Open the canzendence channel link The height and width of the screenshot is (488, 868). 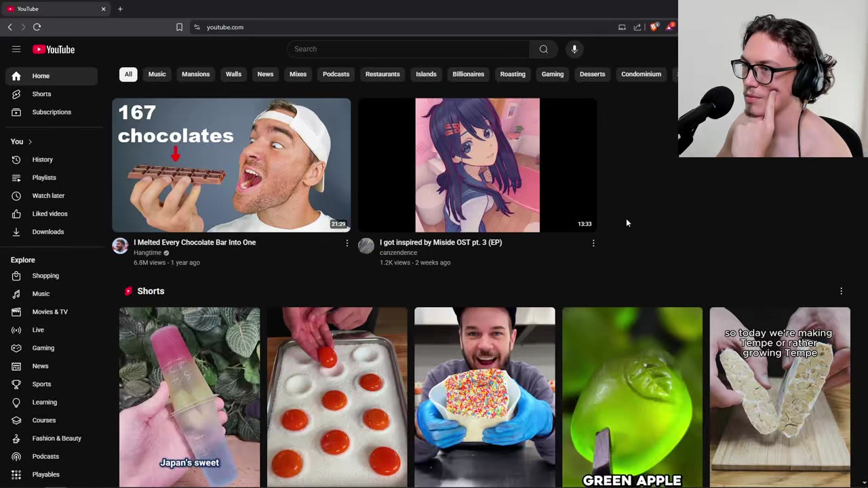pyautogui.click(x=398, y=253)
